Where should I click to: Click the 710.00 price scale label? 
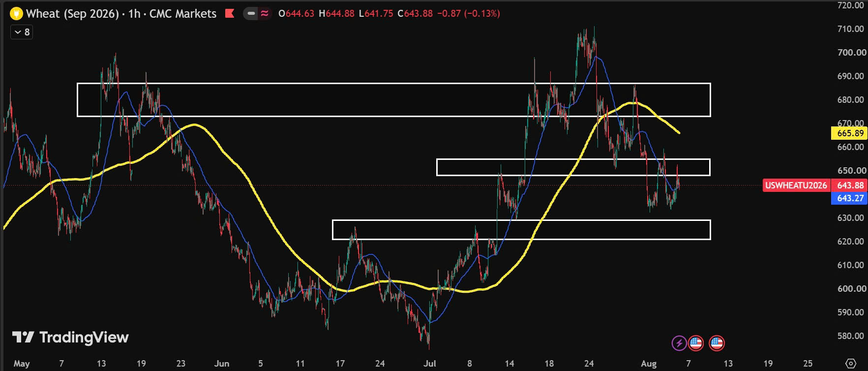click(850, 29)
